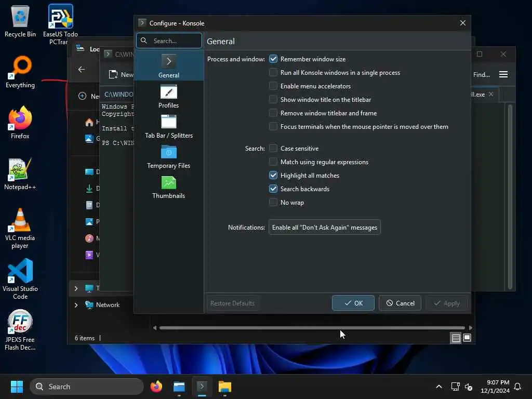Open the Profiles settings page
Screen dimensions: 532x399
click(x=169, y=96)
